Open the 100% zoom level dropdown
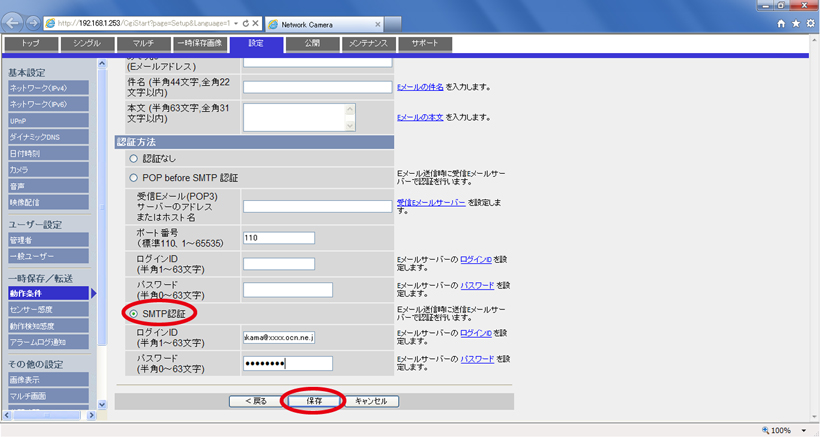The height and width of the screenshot is (437, 820). click(804, 431)
